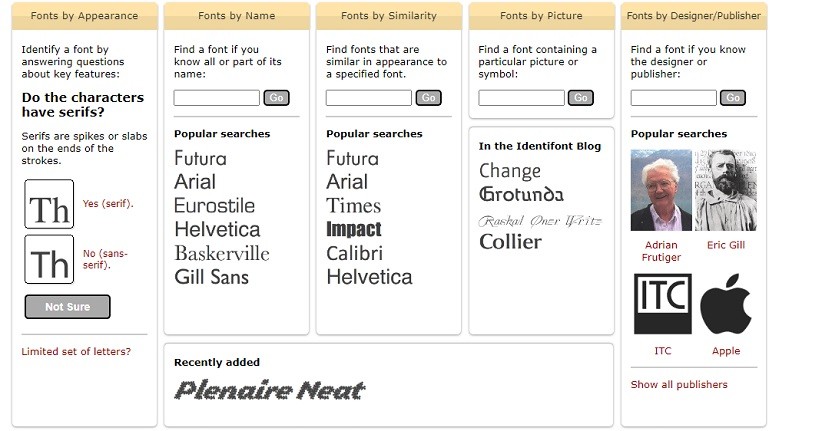The height and width of the screenshot is (431, 822).
Task: Select the serif 'Th' sample icon
Action: (49, 205)
